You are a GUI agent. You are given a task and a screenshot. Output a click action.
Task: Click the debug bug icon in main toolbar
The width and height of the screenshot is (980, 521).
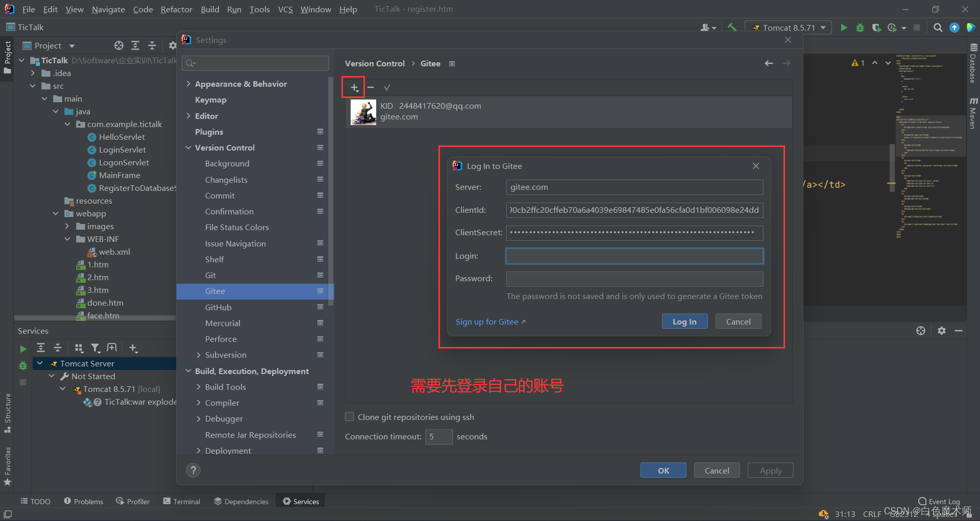point(860,28)
